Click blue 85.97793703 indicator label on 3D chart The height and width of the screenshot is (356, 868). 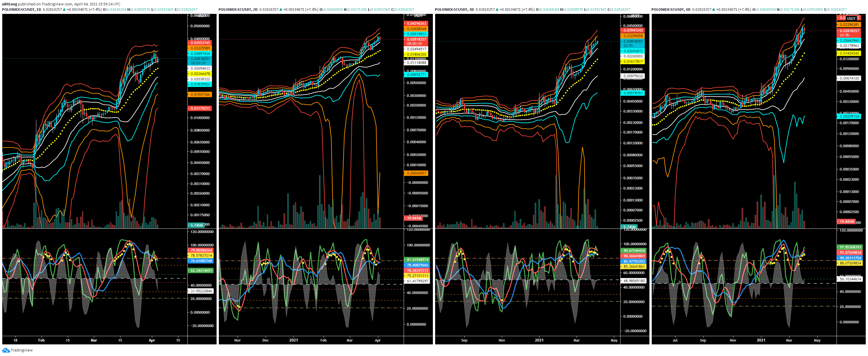[x=634, y=261]
